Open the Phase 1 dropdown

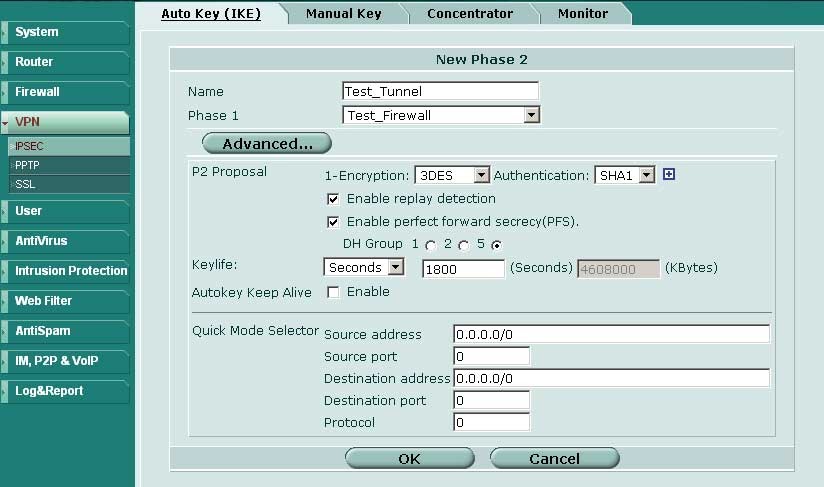pos(441,115)
